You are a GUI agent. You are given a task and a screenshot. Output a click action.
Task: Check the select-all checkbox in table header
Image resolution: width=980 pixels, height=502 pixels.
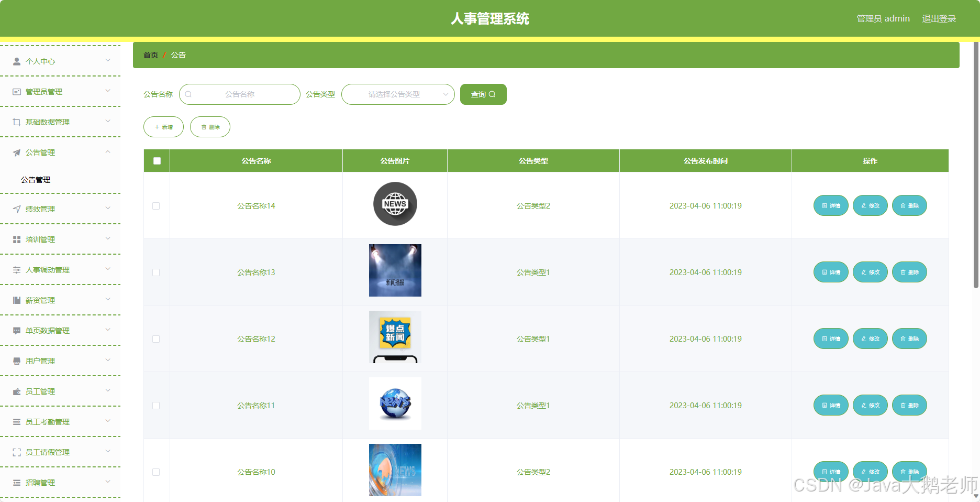click(156, 161)
